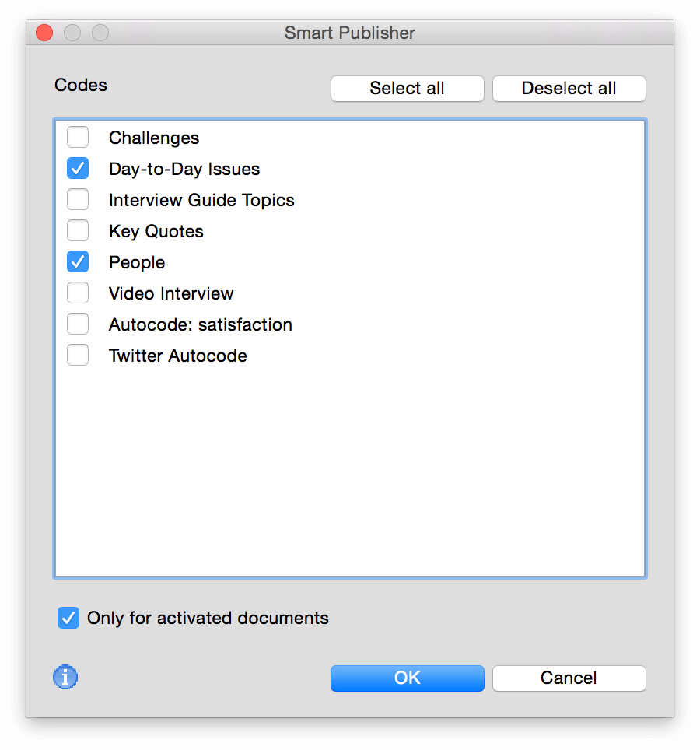700x750 pixels.
Task: Click the Select all button
Action: point(407,89)
